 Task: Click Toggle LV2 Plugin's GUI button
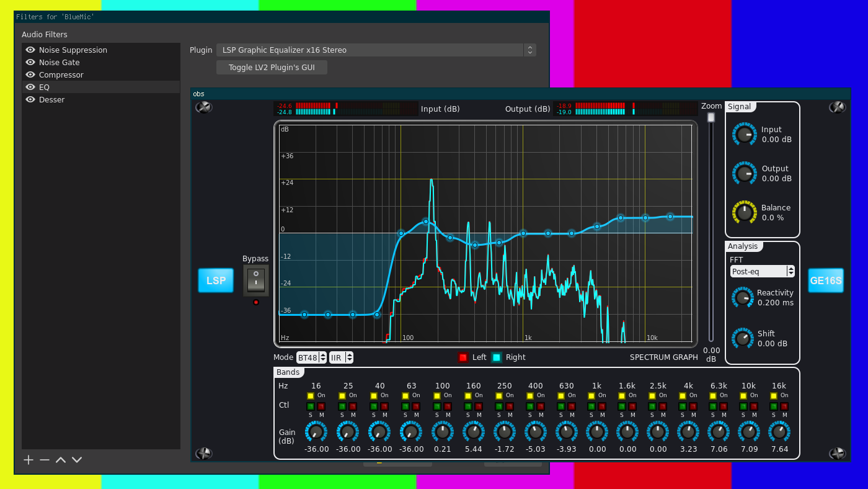pyautogui.click(x=272, y=67)
